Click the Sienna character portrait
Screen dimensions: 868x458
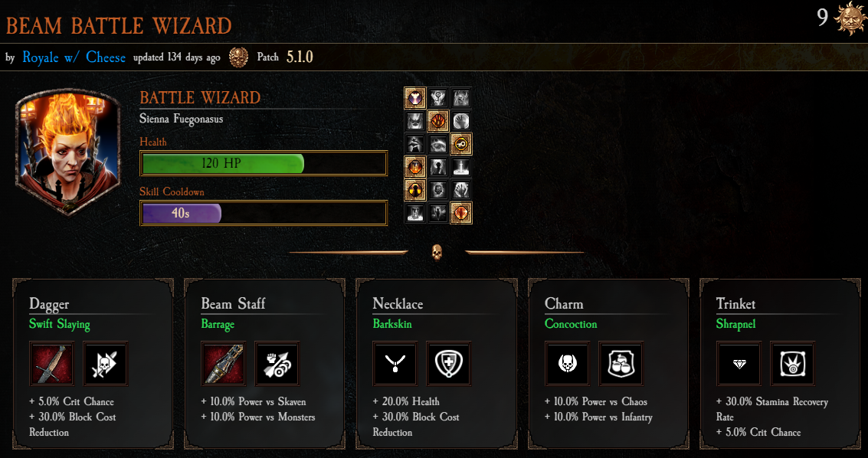tap(67, 152)
